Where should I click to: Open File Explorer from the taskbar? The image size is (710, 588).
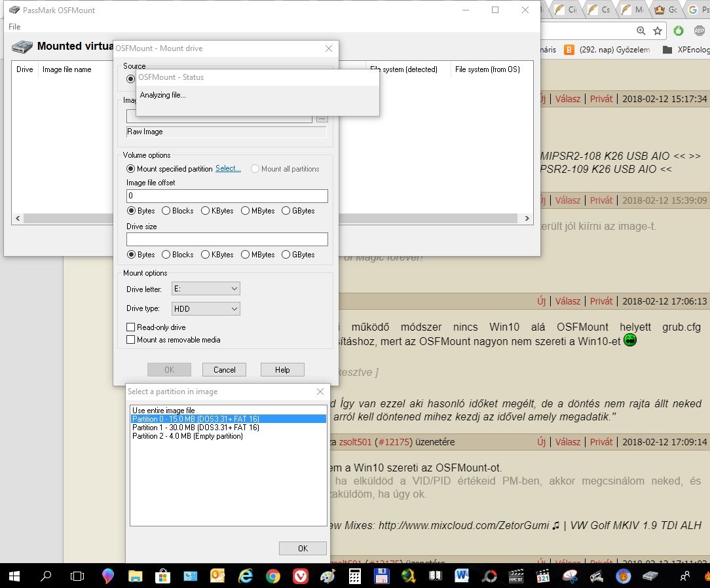tap(135, 576)
